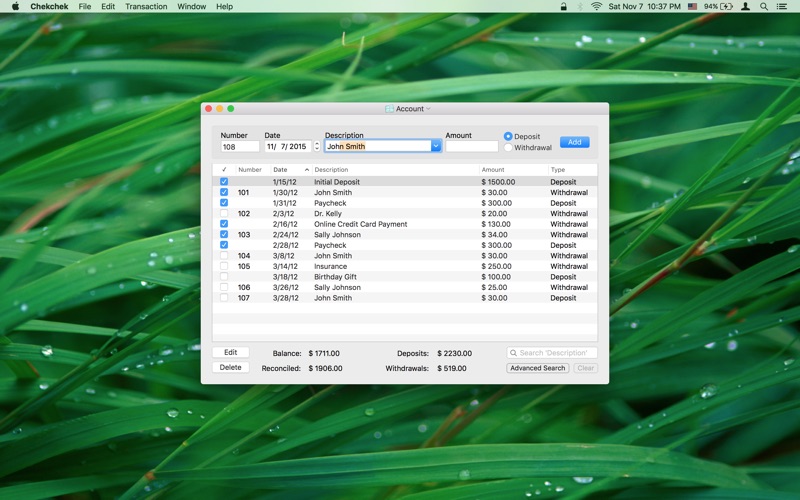The image size is (800, 500).
Task: Open the Apple logo menu
Action: point(15,6)
